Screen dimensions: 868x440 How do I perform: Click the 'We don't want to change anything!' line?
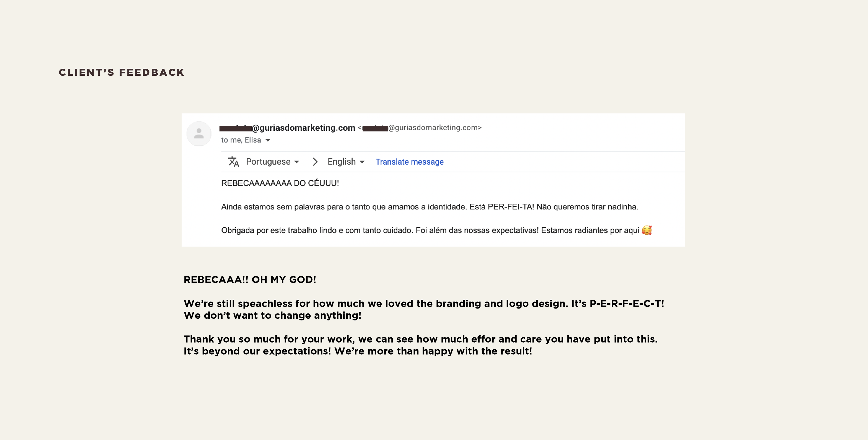click(x=272, y=315)
